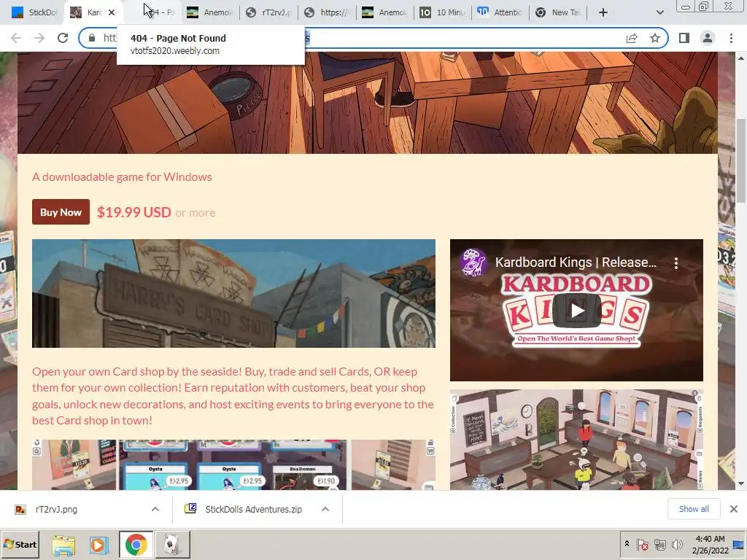Viewport: 747px width, 560px height.
Task: Click the YouTube channel avatar icon
Action: (473, 262)
